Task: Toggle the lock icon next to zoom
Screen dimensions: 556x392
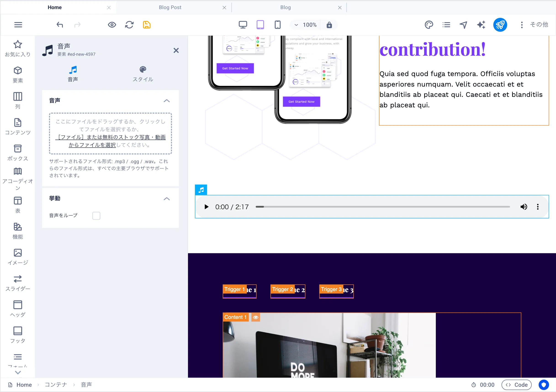Action: (x=329, y=25)
